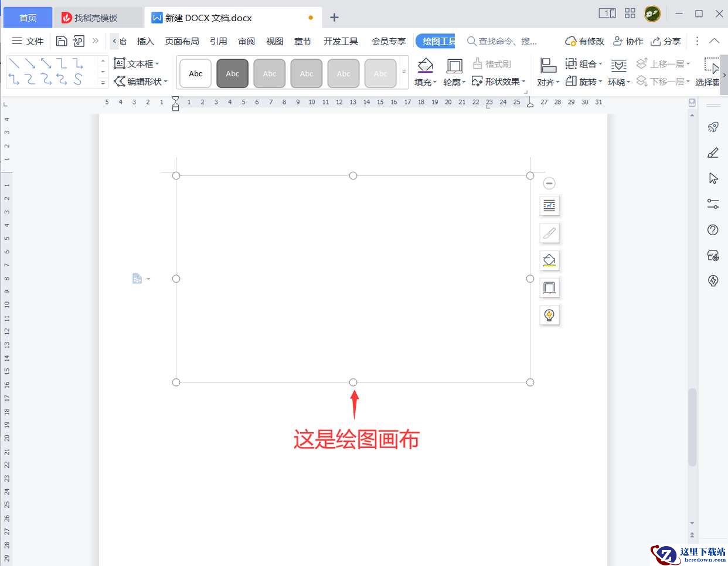The width and height of the screenshot is (728, 566).
Task: Switch to the 首页 home tab
Action: click(x=28, y=18)
